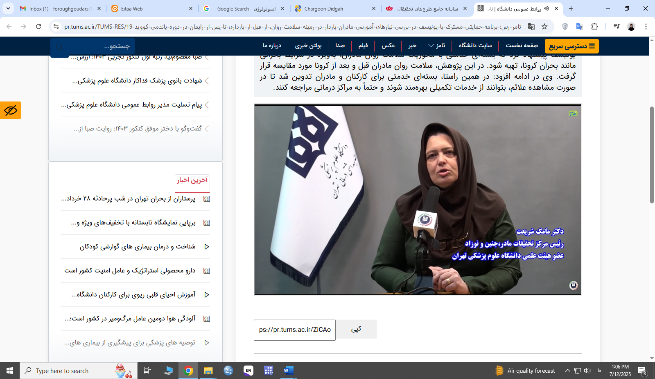Click the کپی button beside the short link
Image resolution: width=655 pixels, height=379 pixels.
click(x=356, y=329)
